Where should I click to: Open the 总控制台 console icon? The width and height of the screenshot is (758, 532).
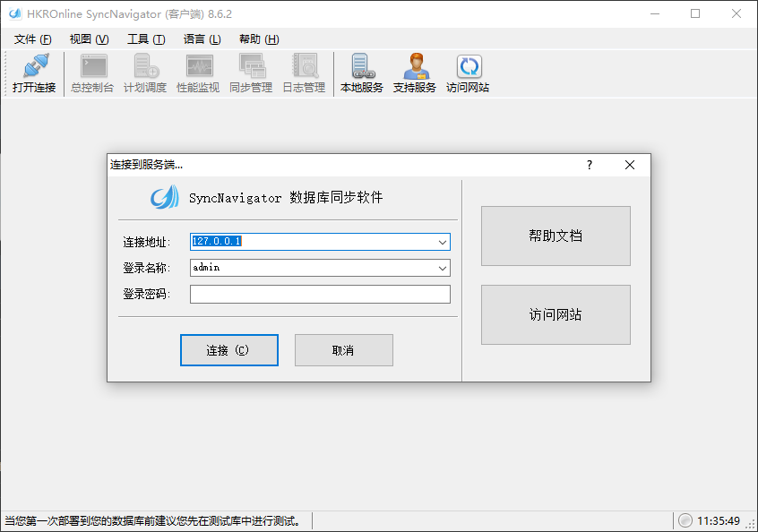coord(92,66)
